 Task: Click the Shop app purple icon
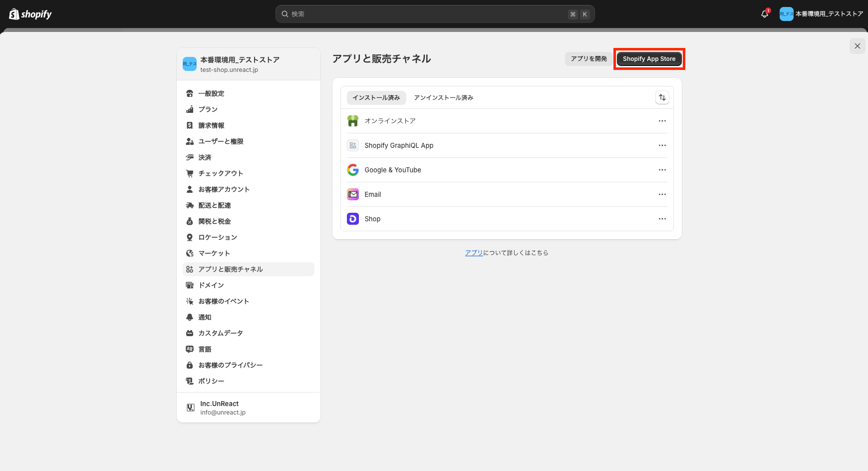[x=353, y=218]
